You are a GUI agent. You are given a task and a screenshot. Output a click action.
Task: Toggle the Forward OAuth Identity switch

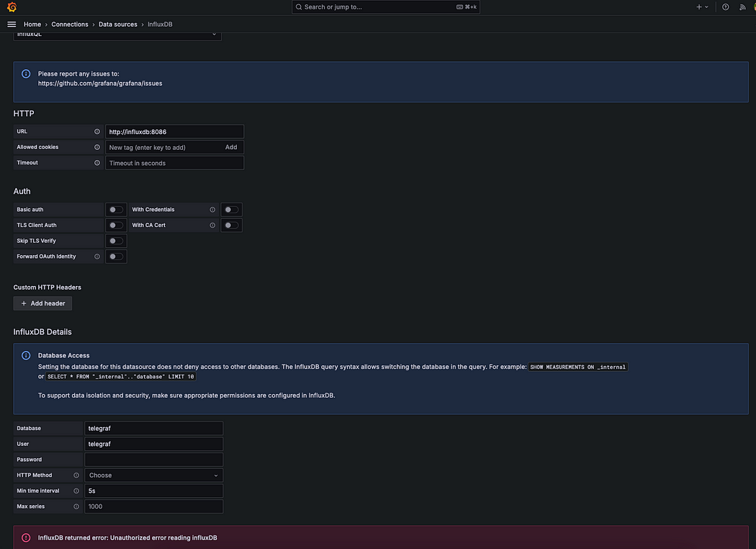pyautogui.click(x=116, y=256)
